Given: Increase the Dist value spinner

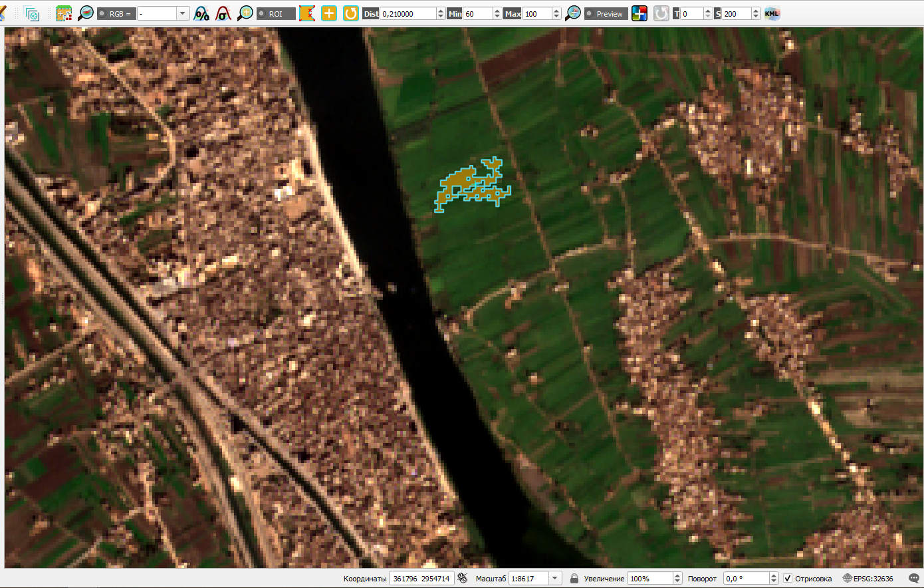Looking at the screenshot, I should (441, 11).
